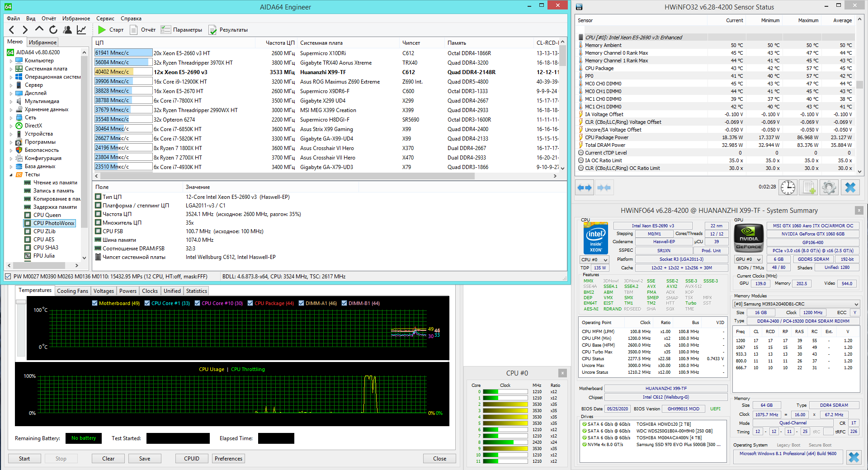Refresh the AIDA64 benchmark page
The height and width of the screenshot is (470, 868).
point(53,30)
